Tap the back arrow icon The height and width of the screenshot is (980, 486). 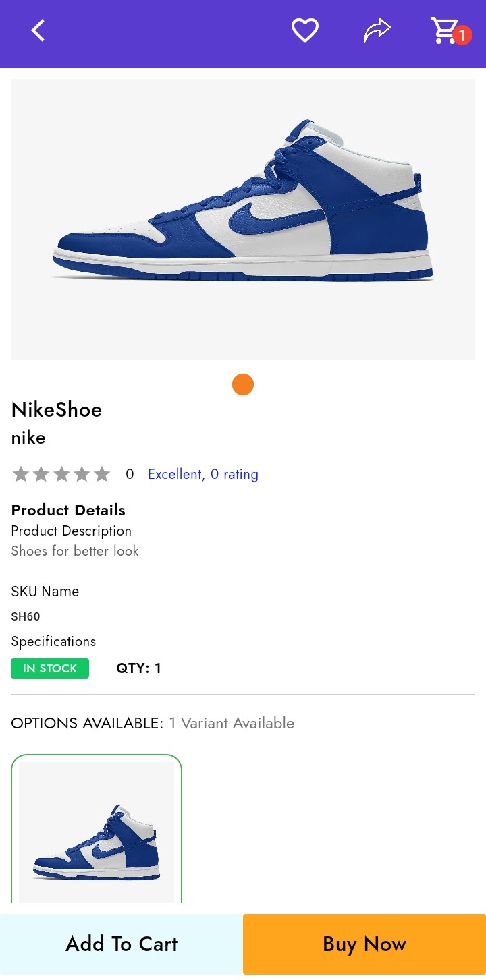[x=38, y=30]
